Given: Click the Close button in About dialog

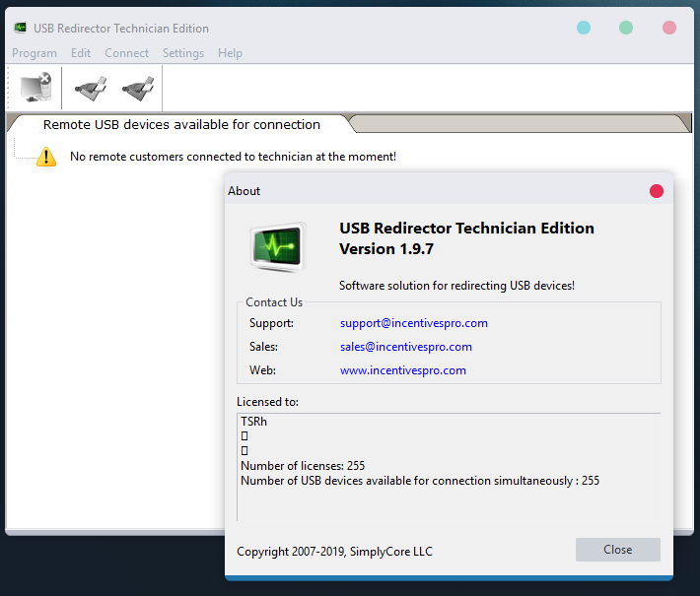Looking at the screenshot, I should (x=618, y=550).
